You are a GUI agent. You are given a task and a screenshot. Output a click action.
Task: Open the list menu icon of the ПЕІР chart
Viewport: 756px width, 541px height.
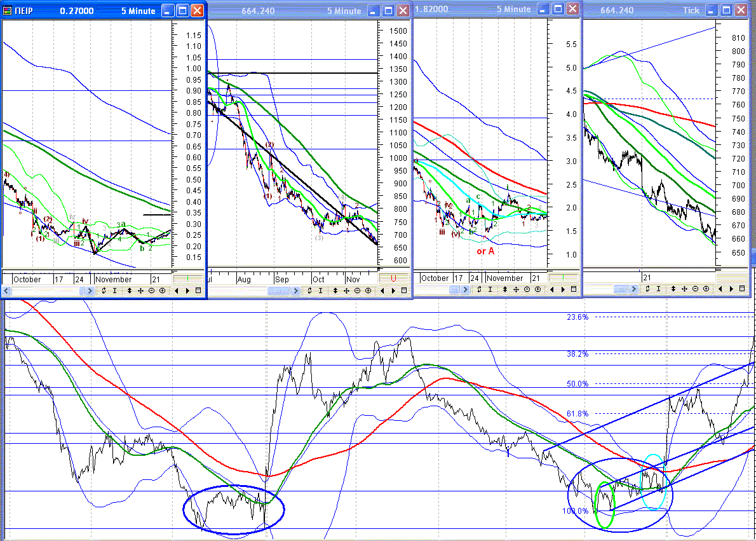pyautogui.click(x=198, y=291)
